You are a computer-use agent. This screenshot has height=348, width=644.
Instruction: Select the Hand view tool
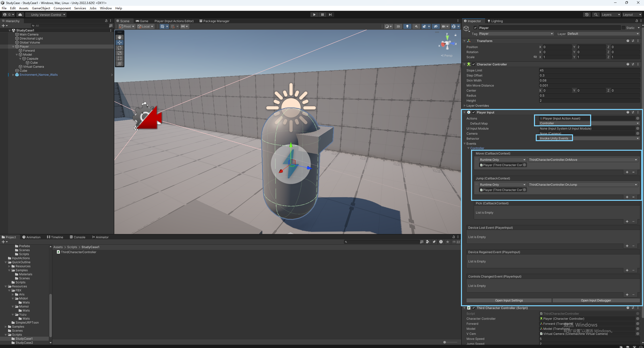click(120, 37)
